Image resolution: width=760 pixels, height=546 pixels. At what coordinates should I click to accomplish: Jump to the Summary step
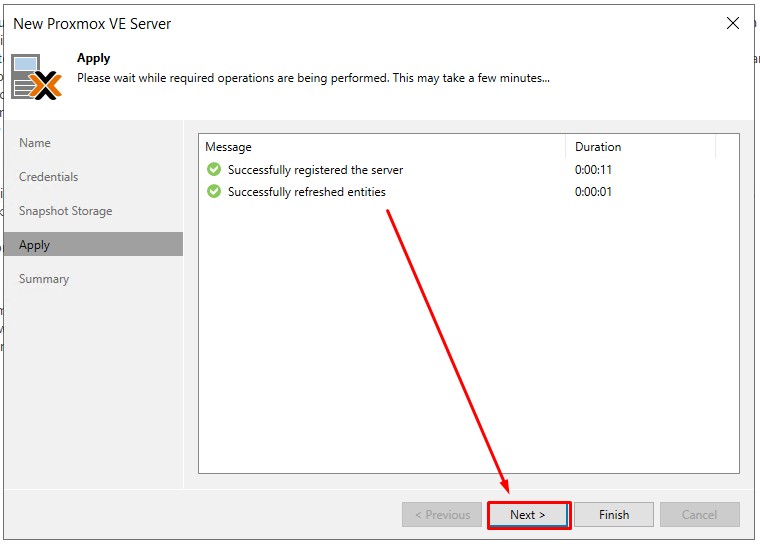pyautogui.click(x=44, y=279)
